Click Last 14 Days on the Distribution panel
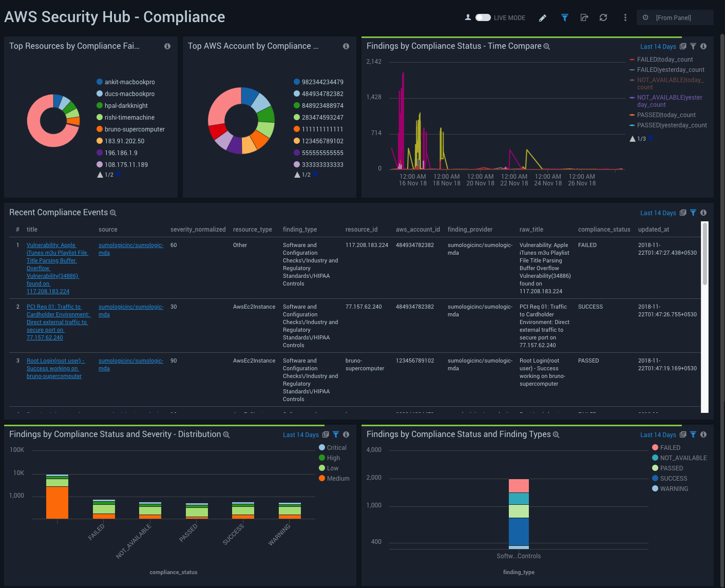725x588 pixels. 301,434
